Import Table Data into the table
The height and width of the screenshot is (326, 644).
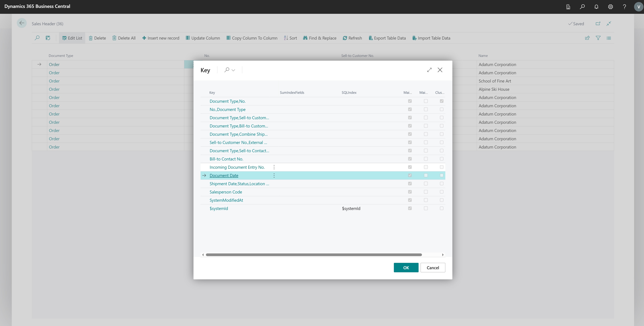[431, 38]
